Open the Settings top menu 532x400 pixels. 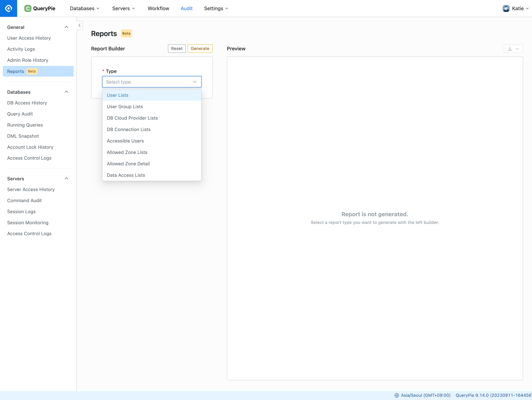216,8
